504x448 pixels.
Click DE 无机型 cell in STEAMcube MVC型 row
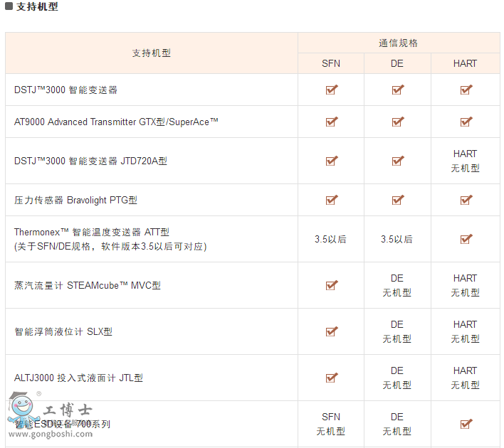pos(397,285)
